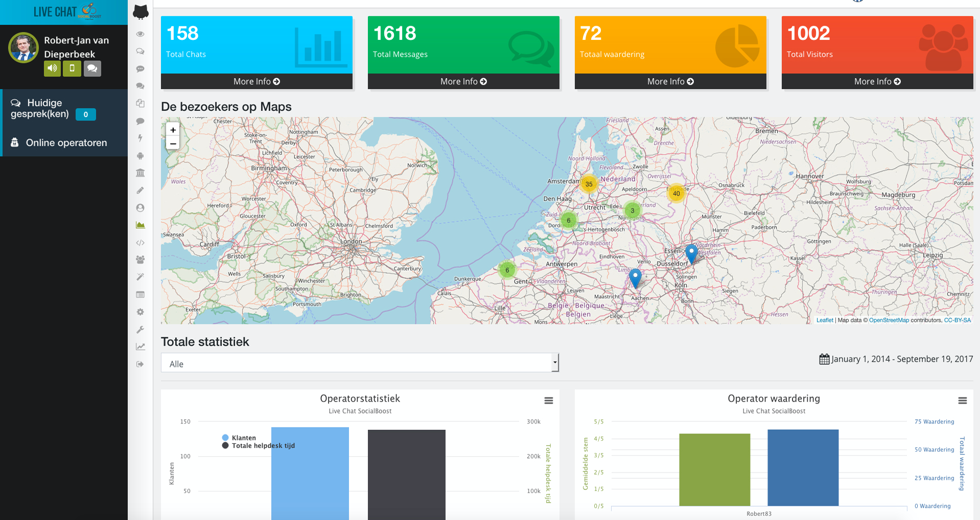Open the code brackets embed icon
Viewport: 980px width, 520px height.
click(140, 243)
